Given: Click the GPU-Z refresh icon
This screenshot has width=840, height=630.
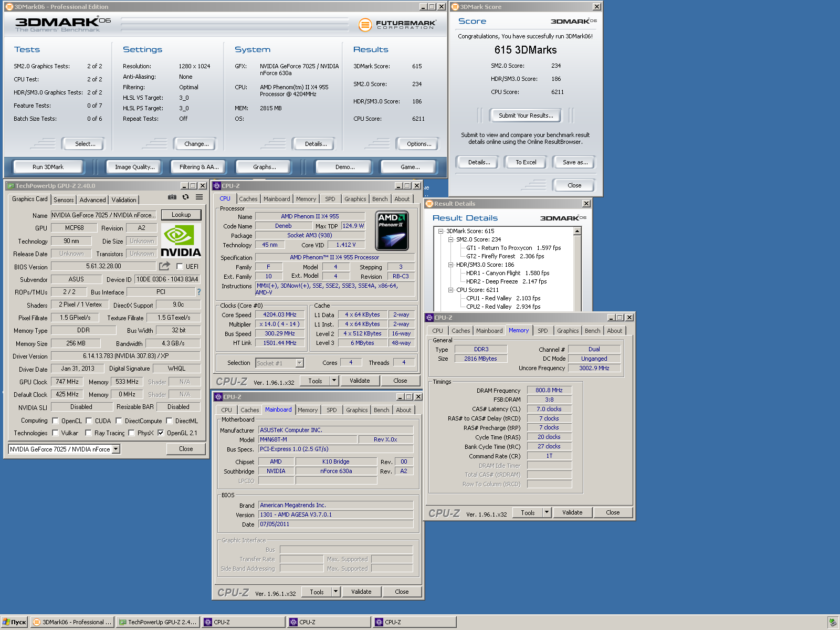Looking at the screenshot, I should [x=185, y=197].
